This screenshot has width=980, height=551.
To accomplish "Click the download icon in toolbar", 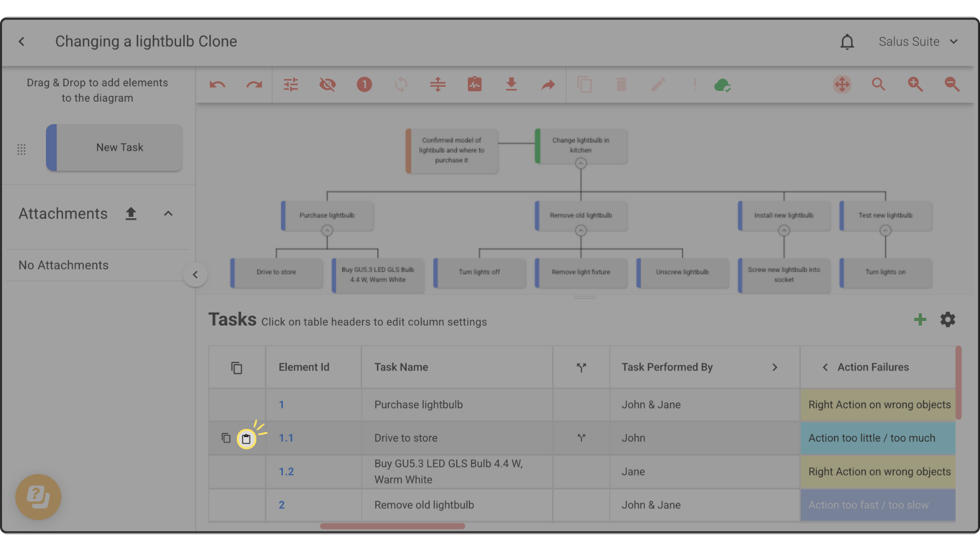I will point(511,85).
